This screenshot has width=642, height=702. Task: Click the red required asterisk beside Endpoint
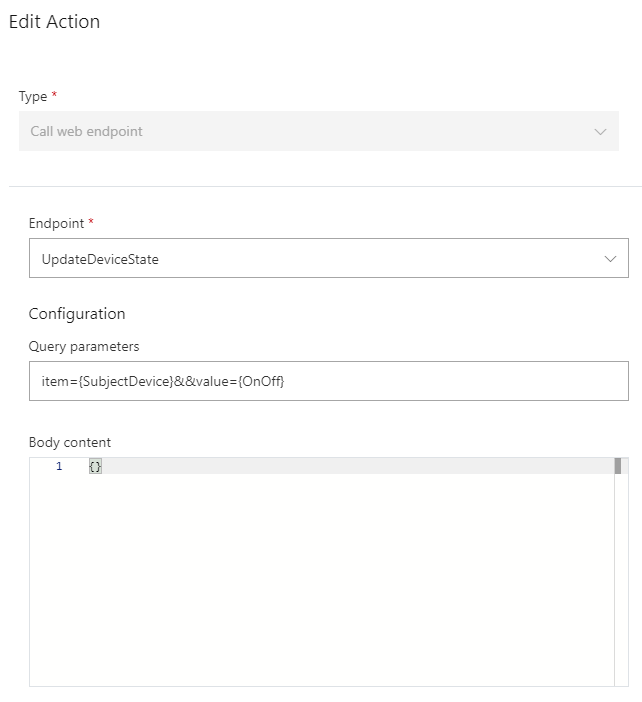pos(91,223)
